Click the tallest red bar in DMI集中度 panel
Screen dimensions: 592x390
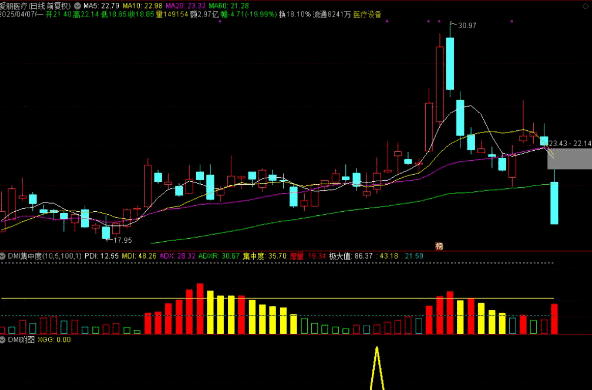[200, 309]
